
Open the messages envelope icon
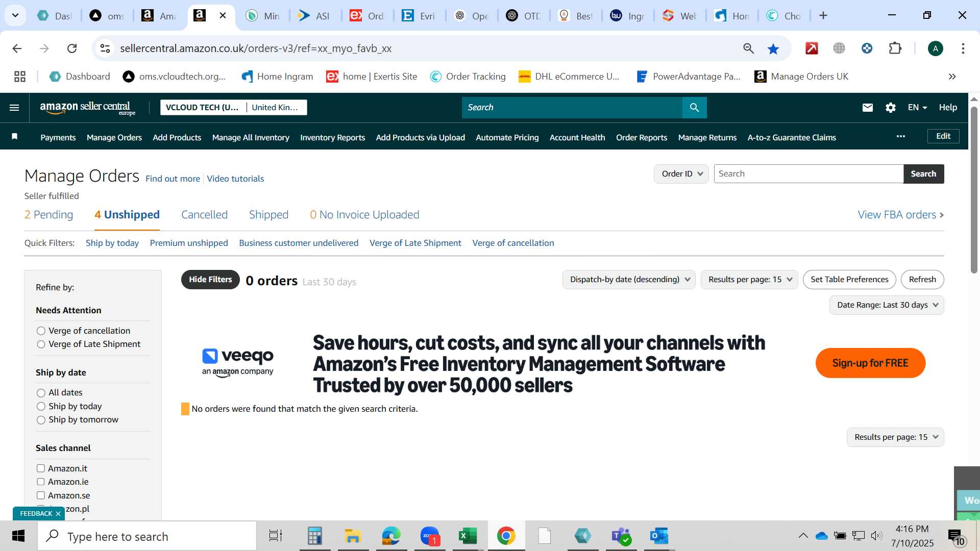(x=868, y=108)
